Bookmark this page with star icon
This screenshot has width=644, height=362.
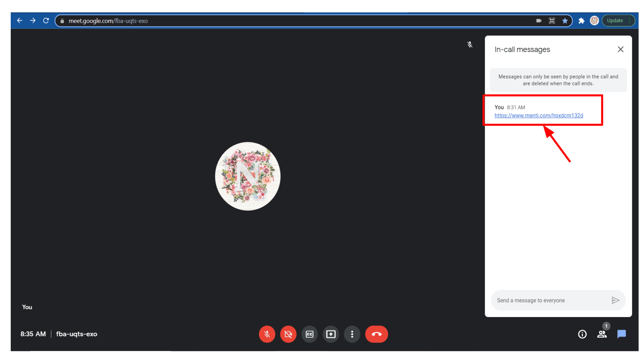click(x=565, y=21)
